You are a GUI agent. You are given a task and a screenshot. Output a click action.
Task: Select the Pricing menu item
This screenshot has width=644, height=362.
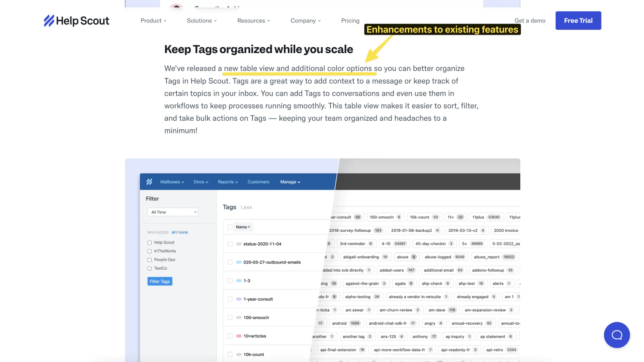(350, 21)
